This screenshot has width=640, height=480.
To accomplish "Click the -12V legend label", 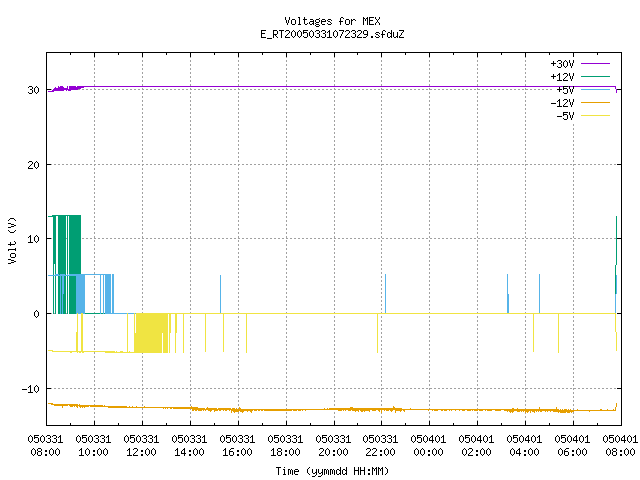I will 562,103.
